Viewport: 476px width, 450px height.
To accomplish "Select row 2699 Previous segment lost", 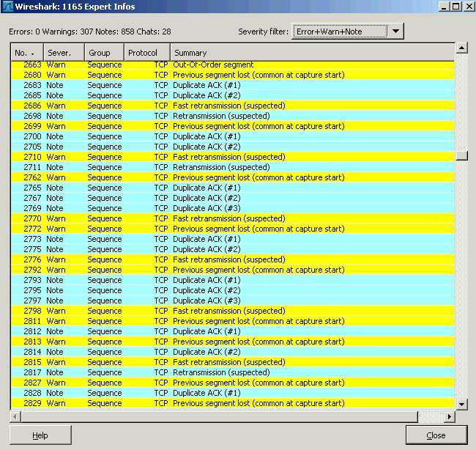I will [233, 126].
